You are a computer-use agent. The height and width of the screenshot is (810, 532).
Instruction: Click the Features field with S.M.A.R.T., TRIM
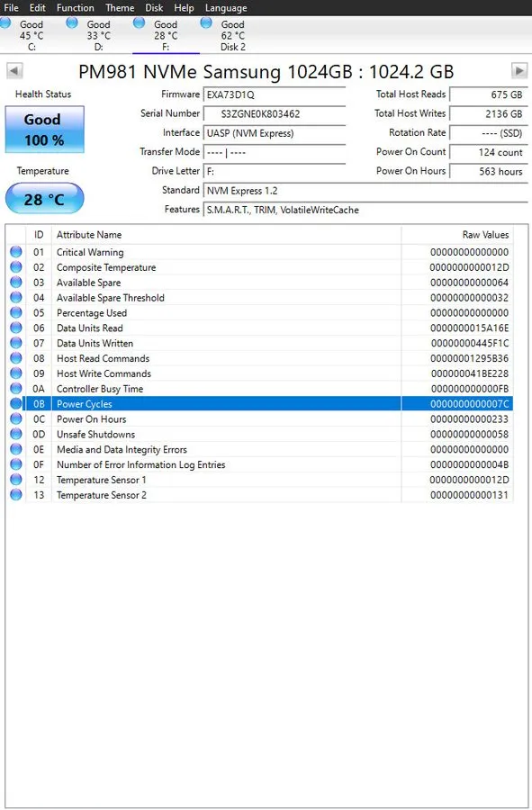[365, 210]
